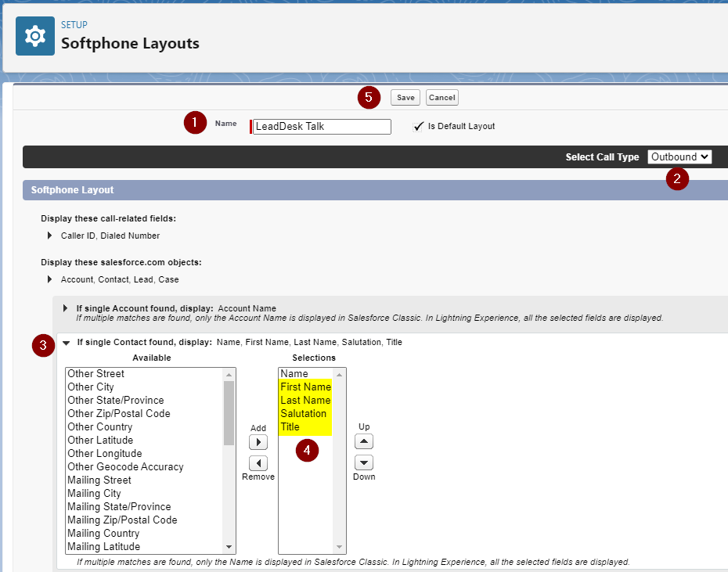This screenshot has width=728, height=572.
Task: Click the Available list scroll-up arrow
Action: pos(229,374)
